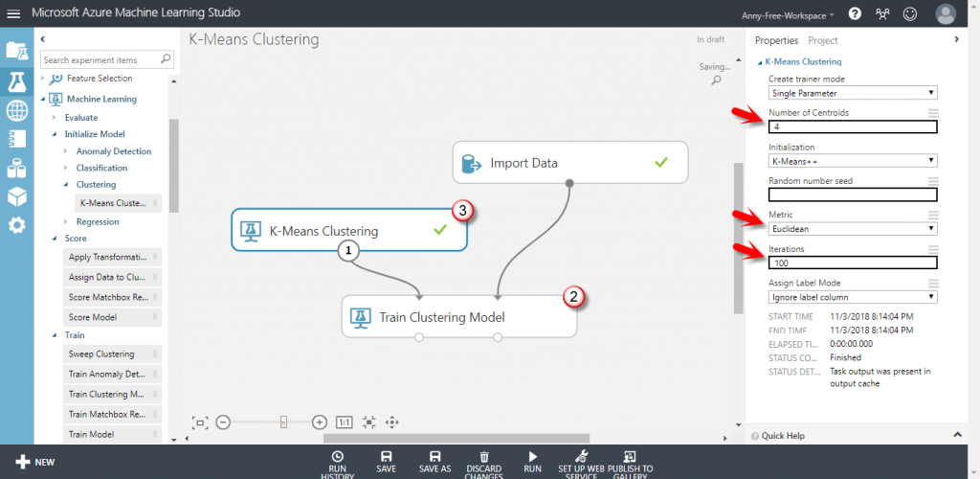980x479 pixels.
Task: Select the Train Clustering Model canvas module
Action: (x=458, y=316)
